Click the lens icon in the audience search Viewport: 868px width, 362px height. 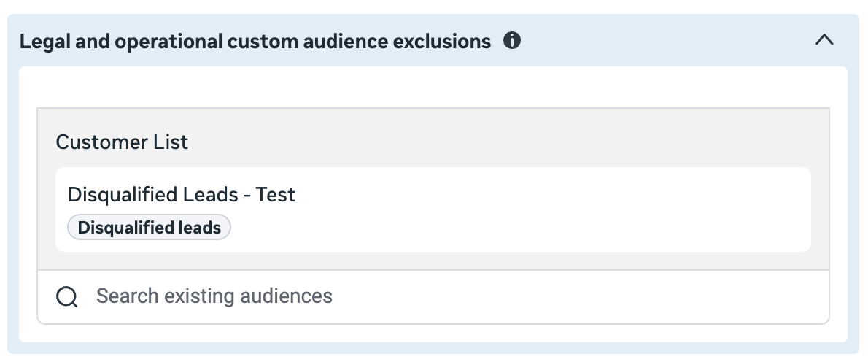(x=67, y=297)
